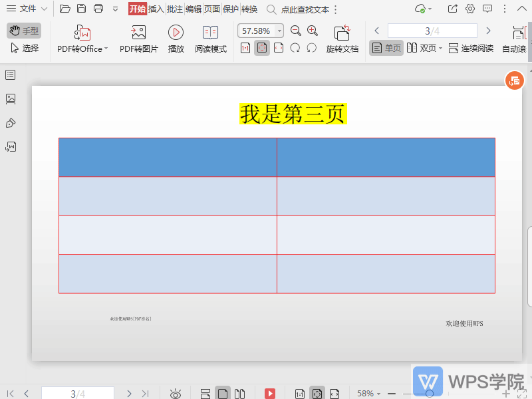
Task: Select the zoom out magnifier icon
Action: point(295,30)
